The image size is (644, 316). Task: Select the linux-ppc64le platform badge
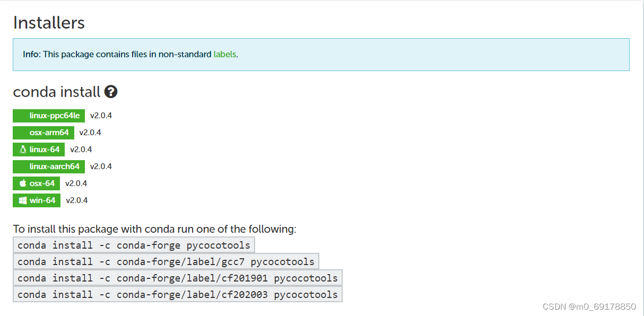point(49,116)
